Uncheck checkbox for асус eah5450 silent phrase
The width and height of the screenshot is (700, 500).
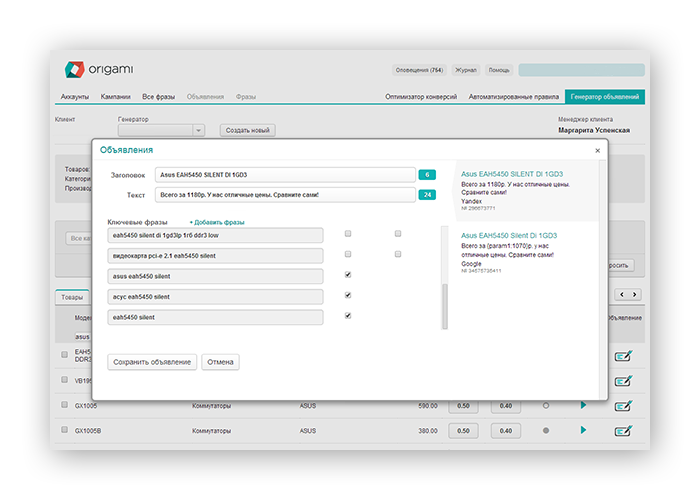point(348,295)
